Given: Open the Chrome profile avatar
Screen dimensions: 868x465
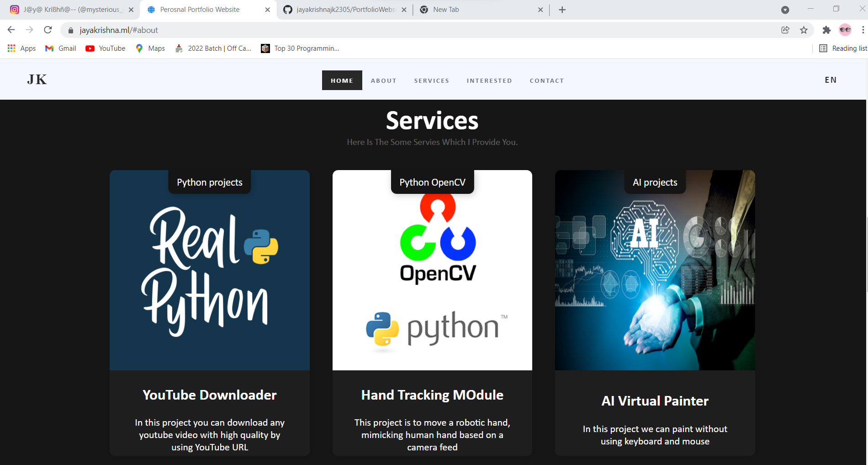Looking at the screenshot, I should click(x=845, y=30).
